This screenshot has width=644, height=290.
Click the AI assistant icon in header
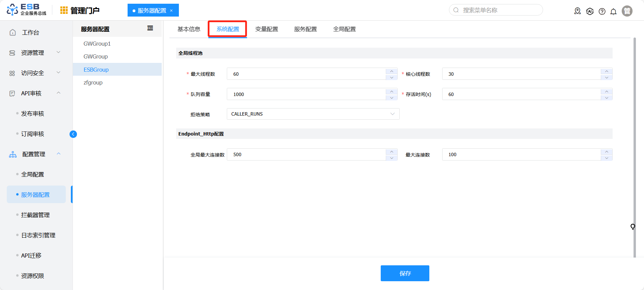[x=590, y=11]
